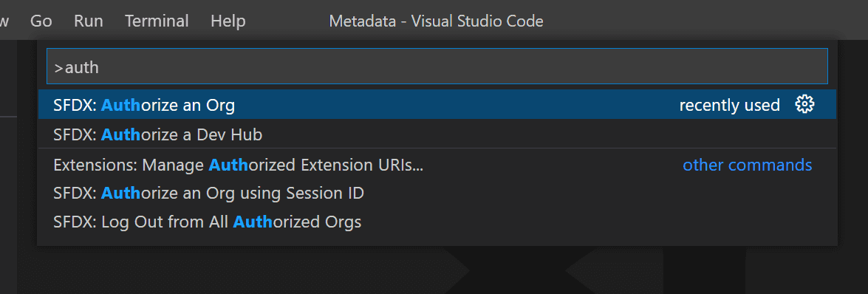
Task: Focus the command palette input with '>auth'
Action: 437,66
